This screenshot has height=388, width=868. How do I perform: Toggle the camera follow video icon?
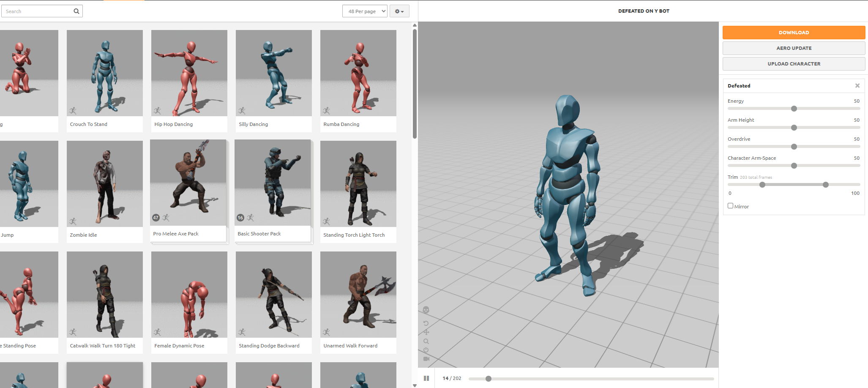426,359
